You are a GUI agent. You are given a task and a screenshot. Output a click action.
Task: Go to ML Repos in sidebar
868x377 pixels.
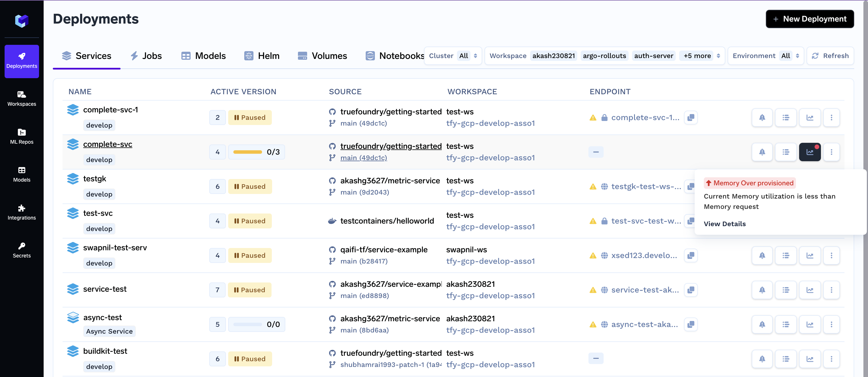pyautogui.click(x=22, y=136)
